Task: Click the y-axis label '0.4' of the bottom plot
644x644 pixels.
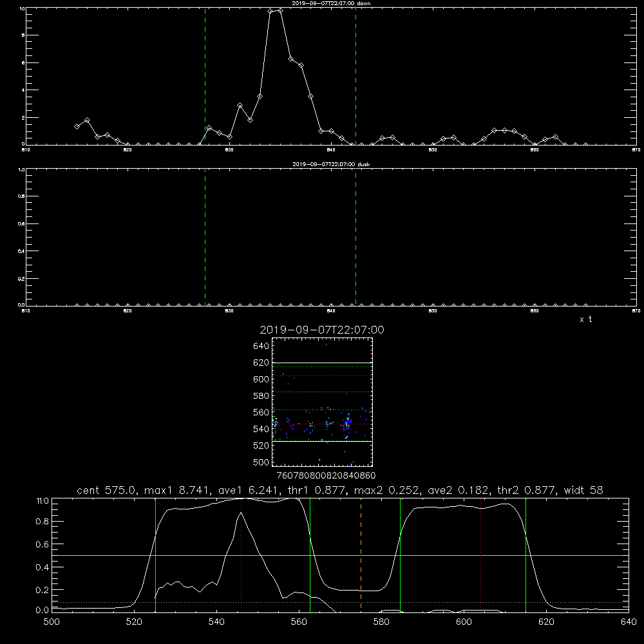Action: 43,567
